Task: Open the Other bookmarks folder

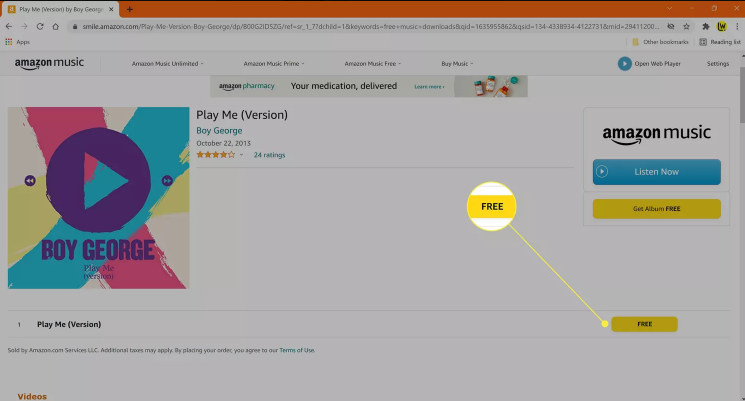Action: pyautogui.click(x=660, y=42)
